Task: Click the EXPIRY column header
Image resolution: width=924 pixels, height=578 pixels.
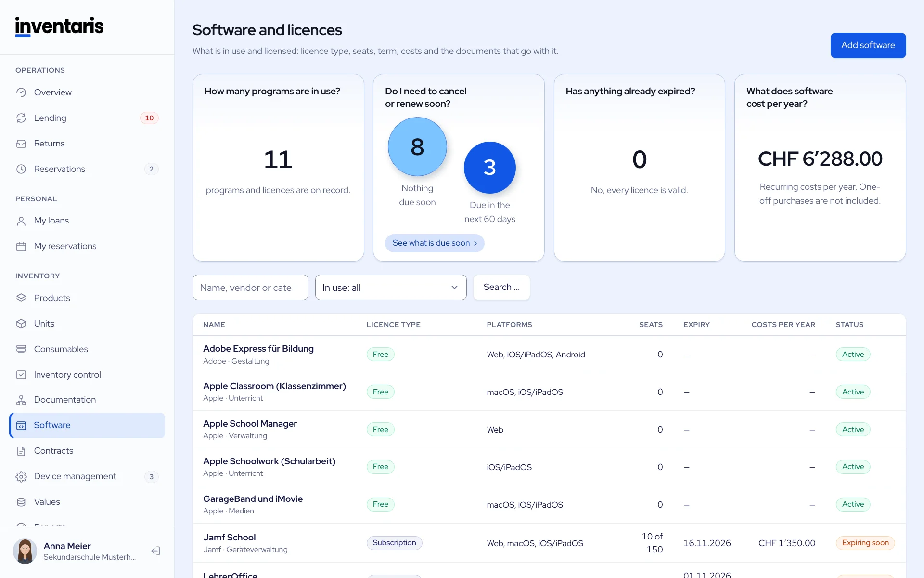Action: coord(696,325)
